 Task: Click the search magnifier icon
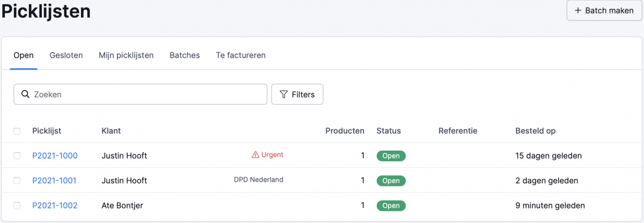pyautogui.click(x=25, y=94)
